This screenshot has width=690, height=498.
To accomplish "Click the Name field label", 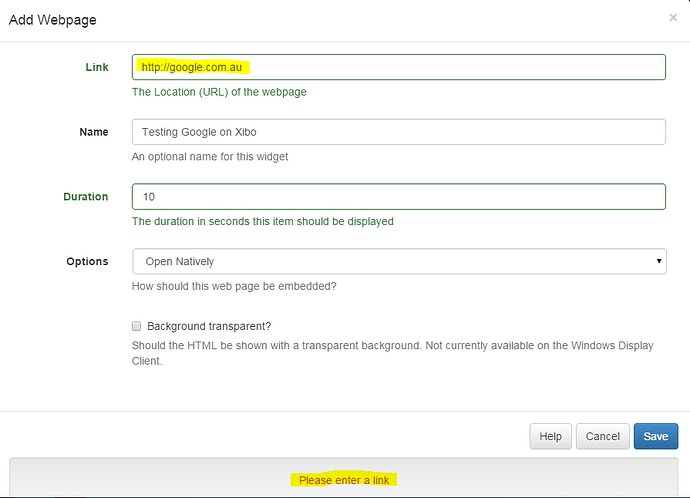I will [x=94, y=132].
